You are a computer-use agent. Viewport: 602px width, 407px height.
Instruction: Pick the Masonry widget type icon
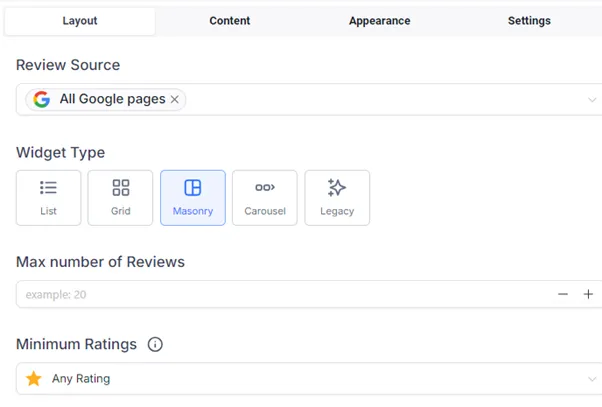(193, 188)
